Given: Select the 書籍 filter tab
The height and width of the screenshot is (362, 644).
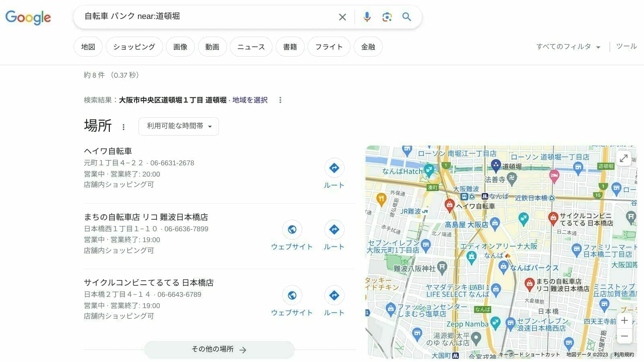Looking at the screenshot, I should pyautogui.click(x=290, y=47).
